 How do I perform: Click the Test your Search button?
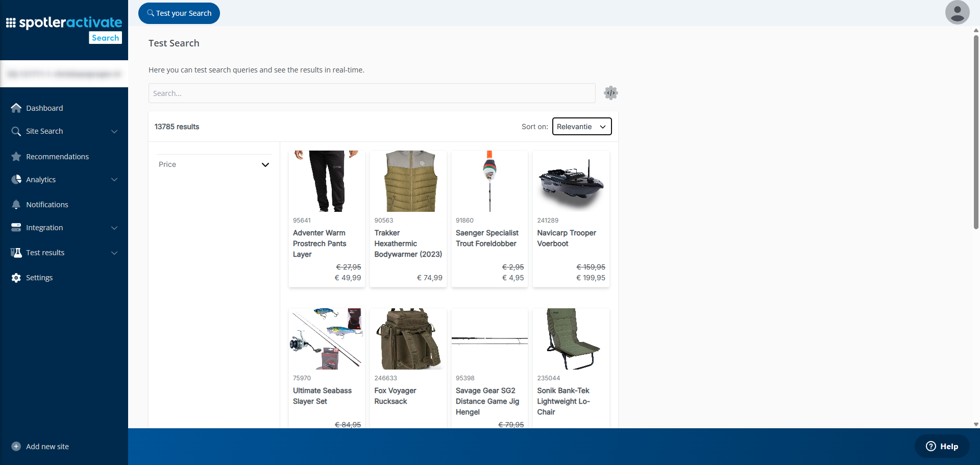(179, 13)
